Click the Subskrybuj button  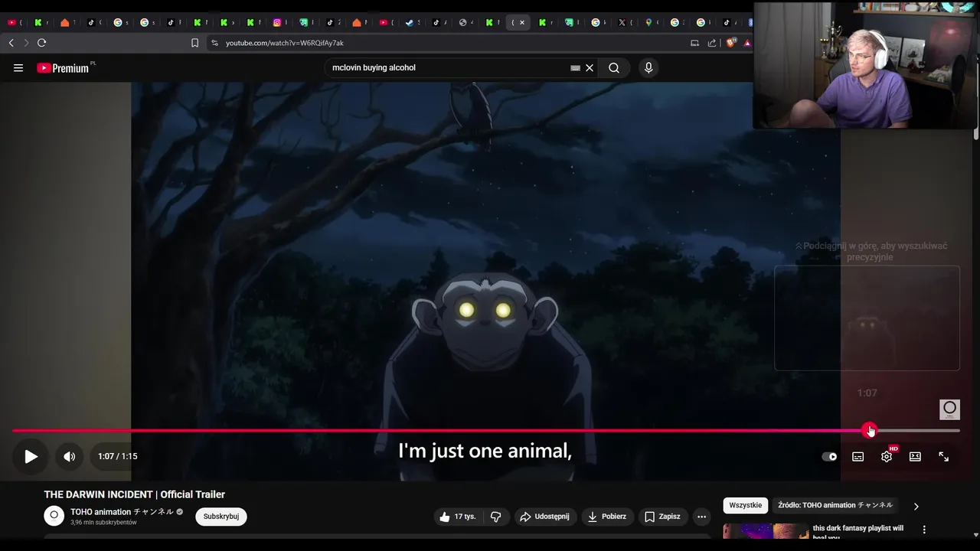(221, 517)
